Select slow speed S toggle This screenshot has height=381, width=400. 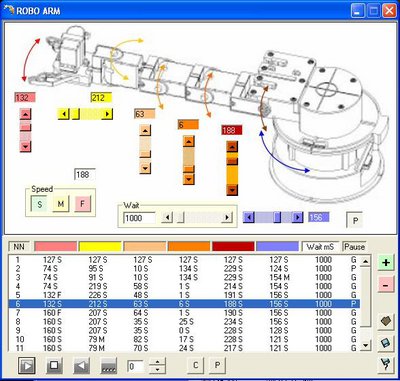click(39, 204)
